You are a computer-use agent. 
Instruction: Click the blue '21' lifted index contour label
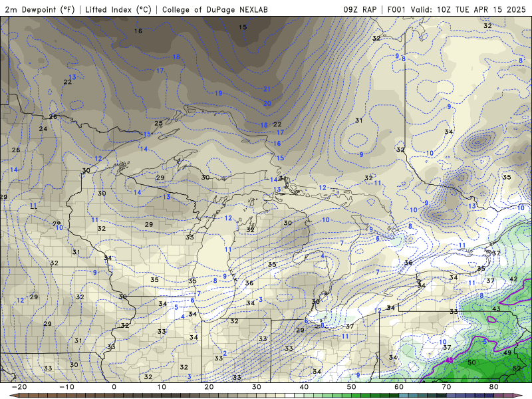click(267, 89)
